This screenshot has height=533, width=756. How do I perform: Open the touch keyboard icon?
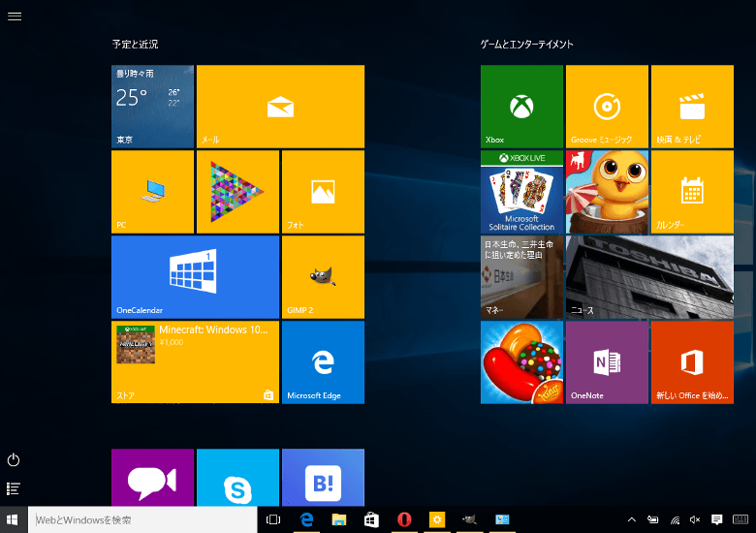pos(740,519)
